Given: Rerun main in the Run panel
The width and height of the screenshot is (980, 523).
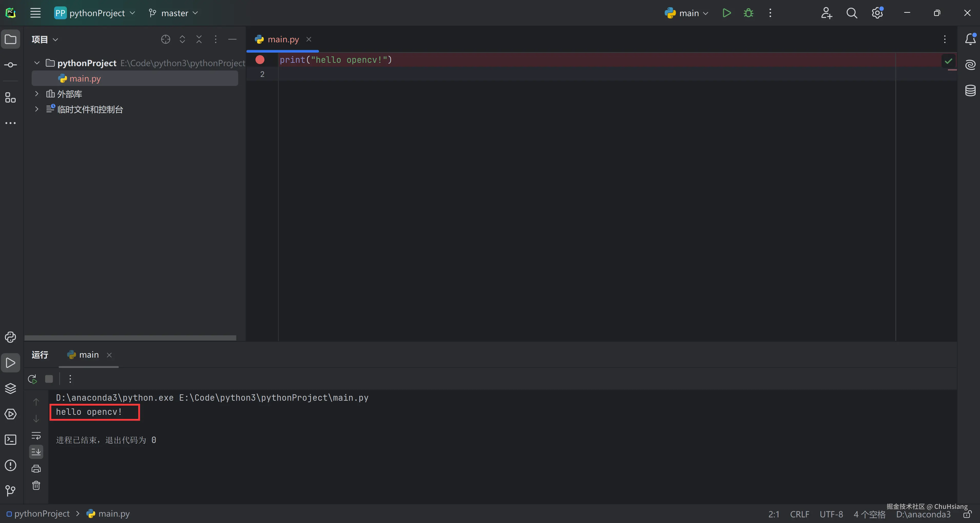Looking at the screenshot, I should click(x=32, y=379).
